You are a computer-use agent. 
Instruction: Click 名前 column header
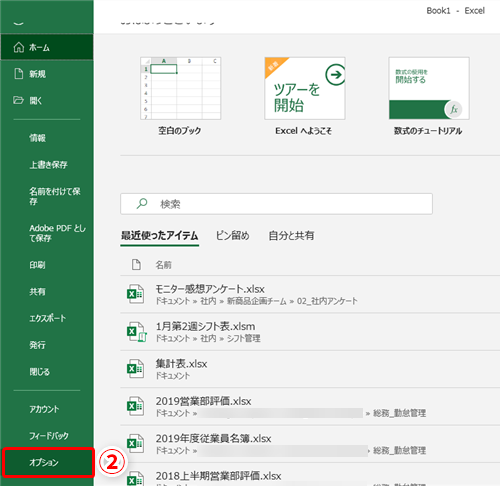[x=164, y=265]
